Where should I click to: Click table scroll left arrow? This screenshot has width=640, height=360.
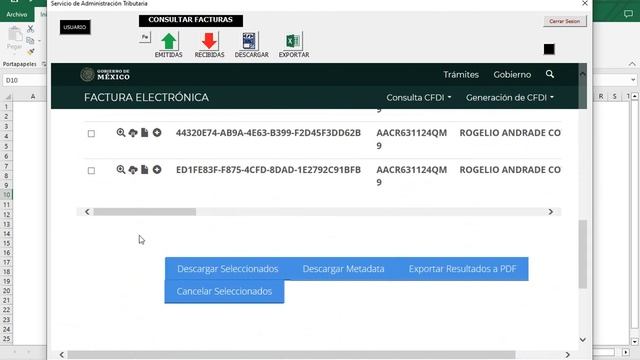click(x=87, y=212)
